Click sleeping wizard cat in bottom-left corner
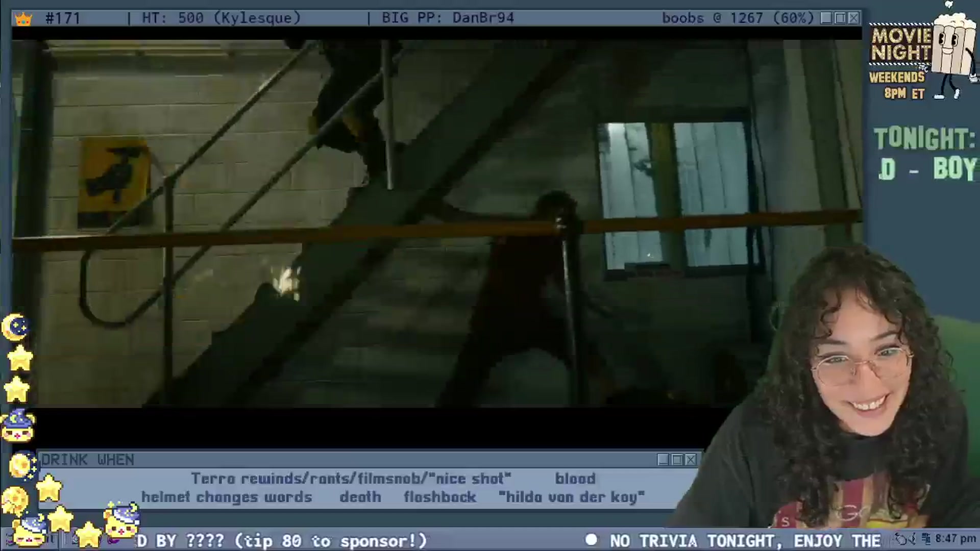980x551 pixels. tap(30, 532)
